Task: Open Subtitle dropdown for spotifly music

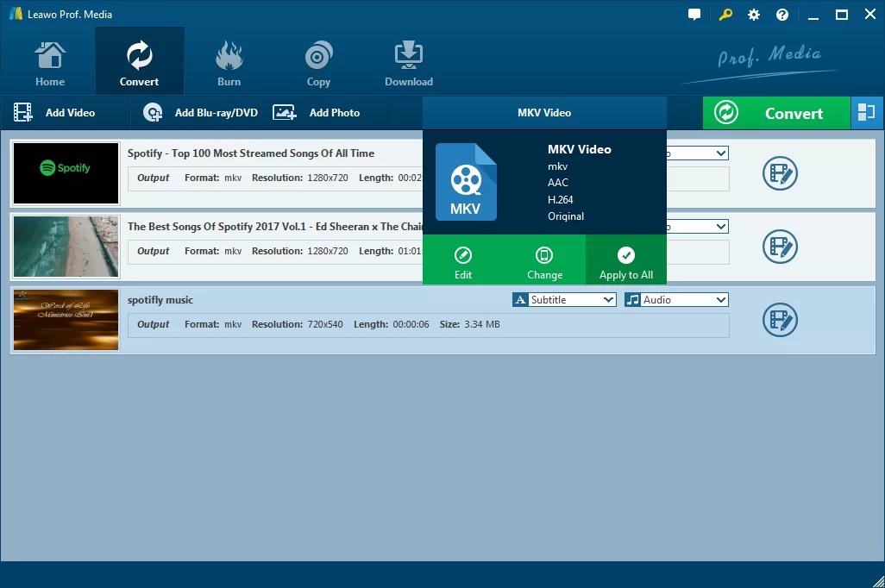Action: click(x=564, y=300)
